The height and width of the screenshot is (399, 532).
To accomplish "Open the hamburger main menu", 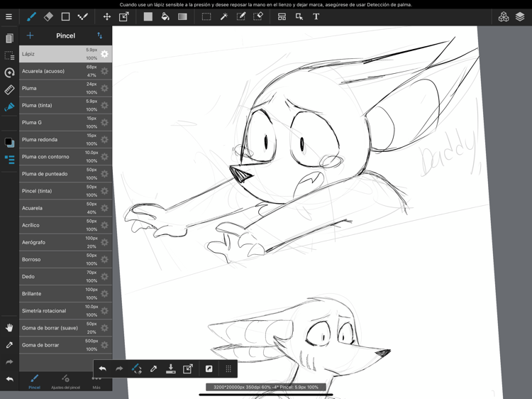I will (9, 16).
